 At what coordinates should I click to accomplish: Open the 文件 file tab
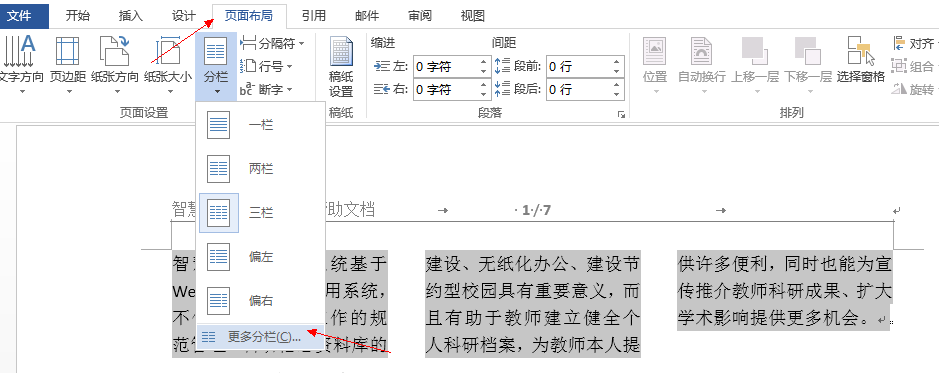point(20,16)
